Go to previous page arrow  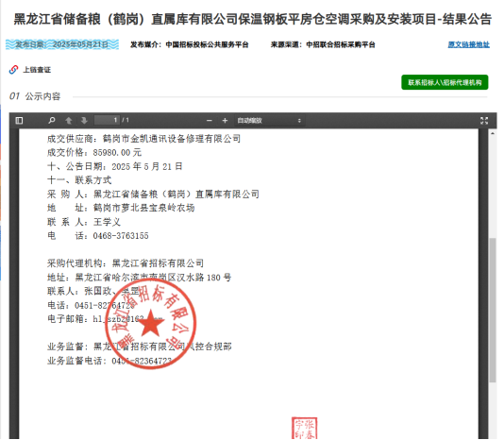tap(69, 120)
